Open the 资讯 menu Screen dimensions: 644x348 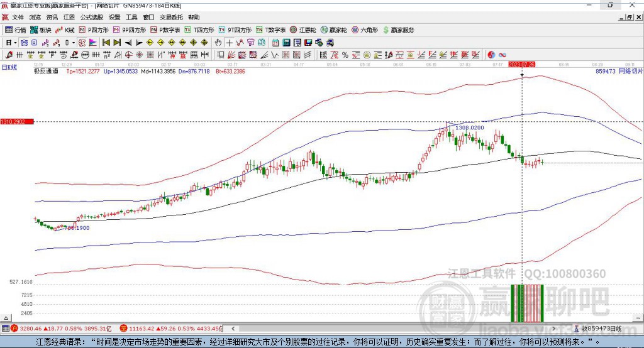click(x=52, y=17)
